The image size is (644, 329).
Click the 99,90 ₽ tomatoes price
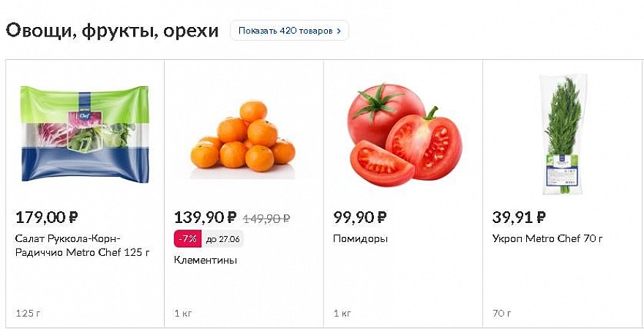coord(359,217)
